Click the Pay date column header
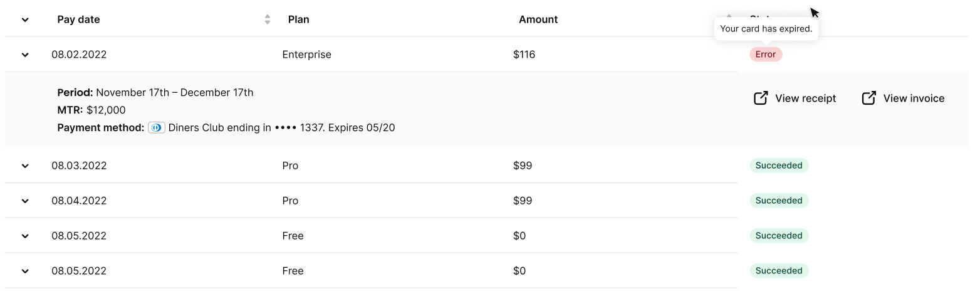Screen dimensions: 980x291 pyautogui.click(x=78, y=19)
